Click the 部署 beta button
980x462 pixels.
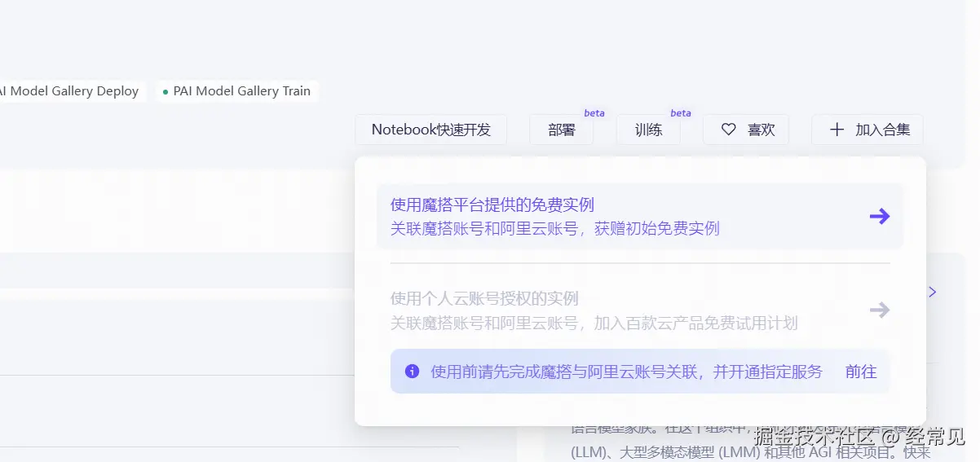pyautogui.click(x=562, y=130)
